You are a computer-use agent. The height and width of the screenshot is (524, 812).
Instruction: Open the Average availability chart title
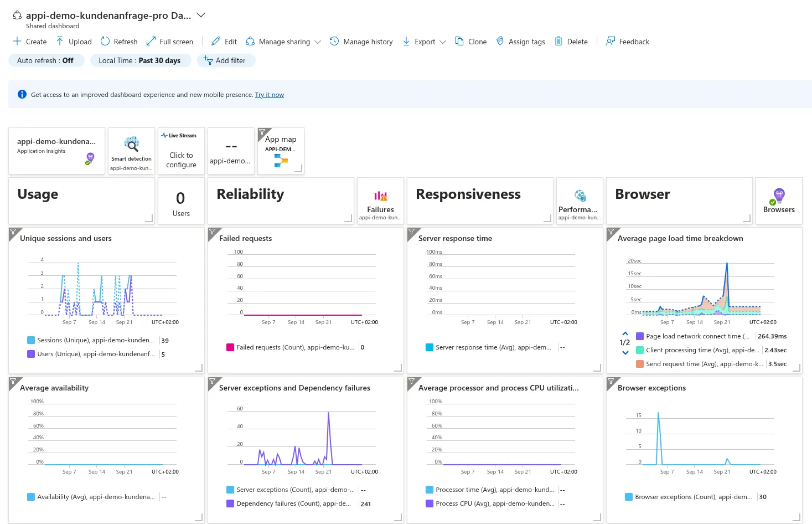tap(54, 388)
